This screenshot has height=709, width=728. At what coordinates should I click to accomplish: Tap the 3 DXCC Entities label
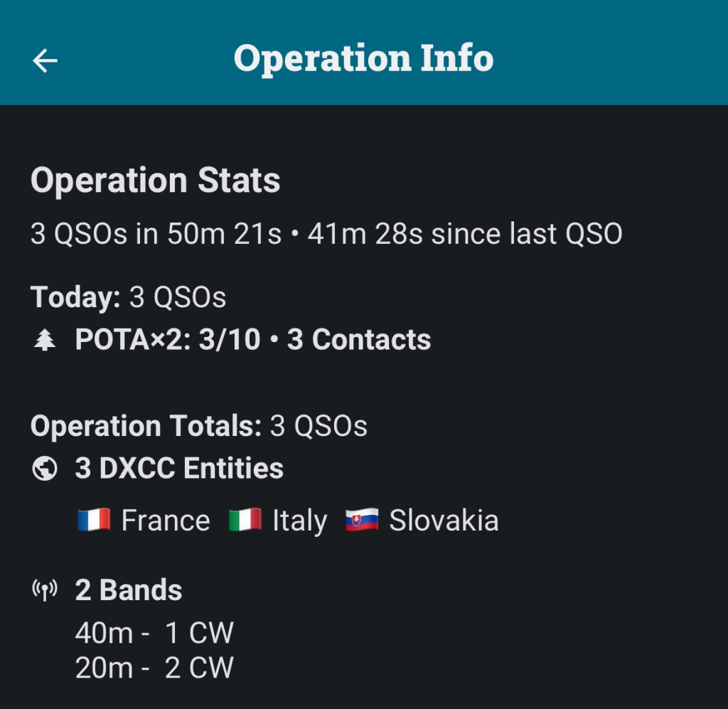pos(179,469)
